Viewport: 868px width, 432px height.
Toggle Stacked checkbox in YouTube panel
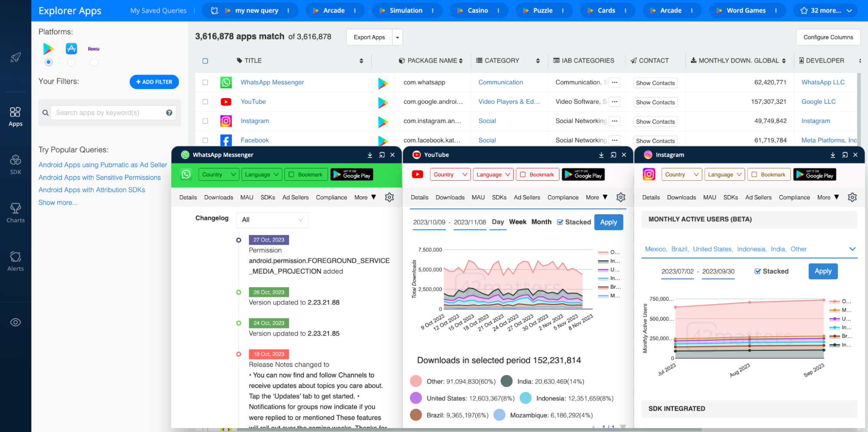click(560, 222)
